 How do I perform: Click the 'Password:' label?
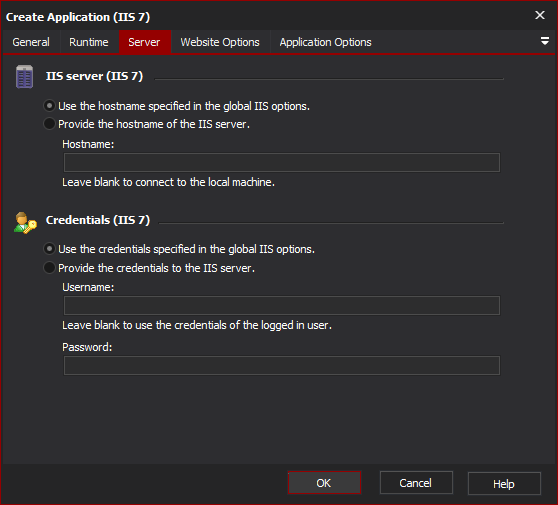[x=87, y=347]
